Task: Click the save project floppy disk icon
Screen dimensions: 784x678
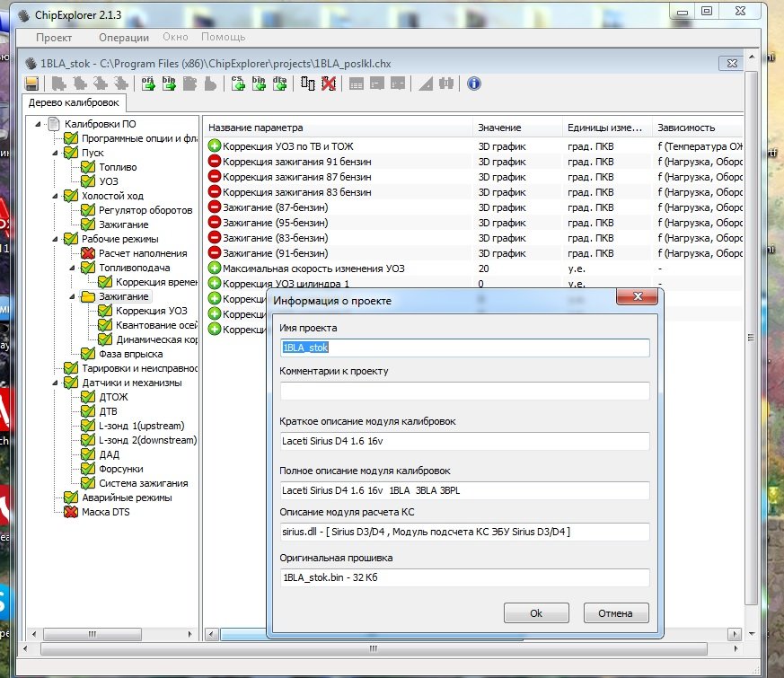Action: [x=31, y=84]
